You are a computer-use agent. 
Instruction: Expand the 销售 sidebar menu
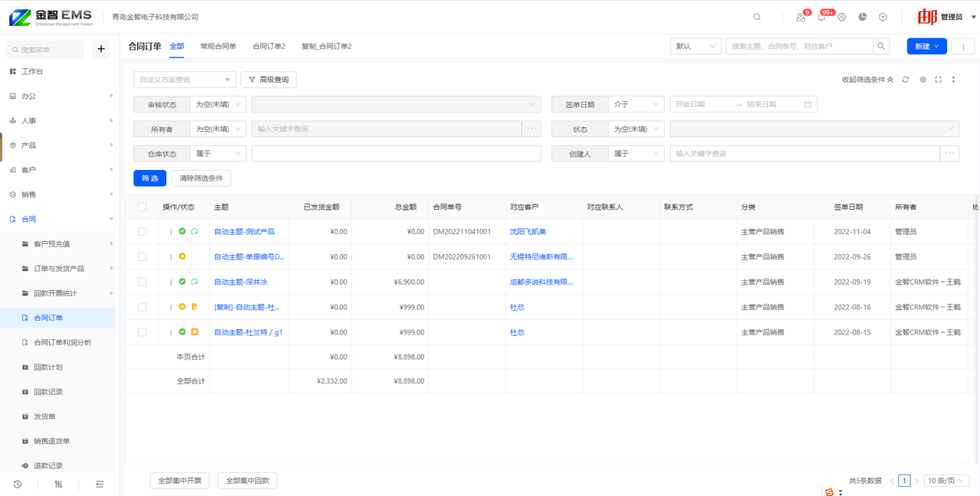pyautogui.click(x=57, y=194)
